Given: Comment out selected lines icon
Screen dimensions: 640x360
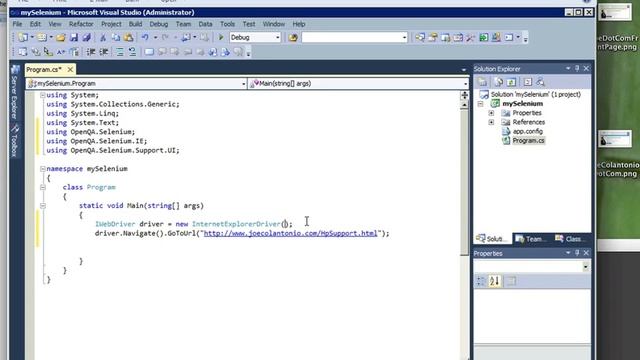Looking at the screenshot, I should coord(120,52).
